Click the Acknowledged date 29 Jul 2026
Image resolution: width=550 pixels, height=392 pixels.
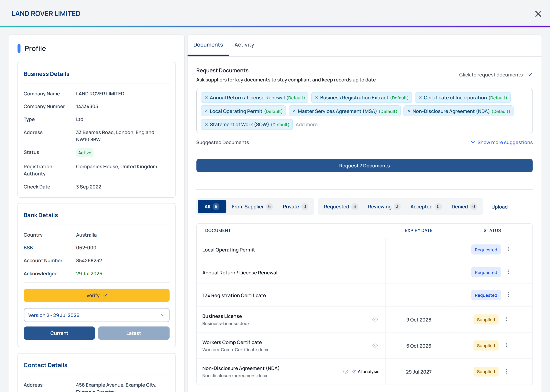pyautogui.click(x=89, y=273)
